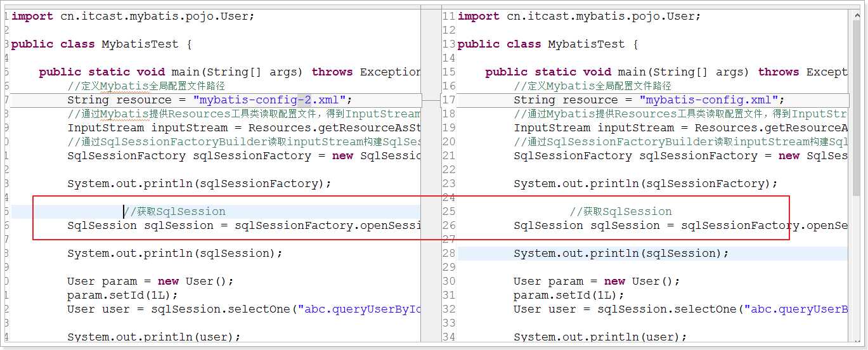Click the SqlSessionFactoryBuilder comment on line 20

(x=681, y=142)
